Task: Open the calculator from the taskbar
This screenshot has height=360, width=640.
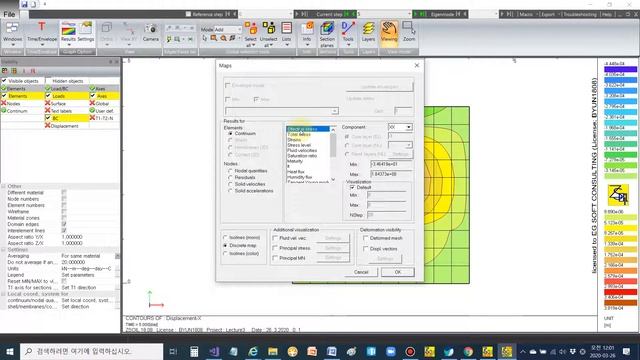Action: 194,351
